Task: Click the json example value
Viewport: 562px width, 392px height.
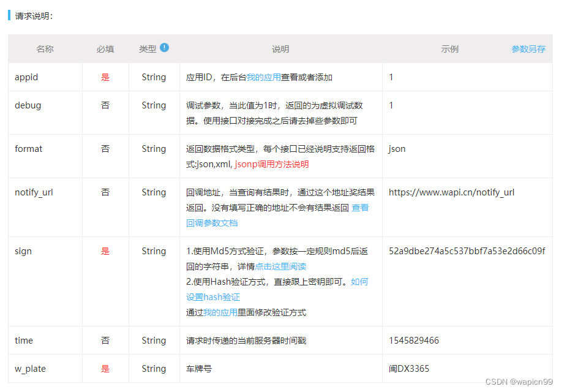Action: click(x=397, y=149)
